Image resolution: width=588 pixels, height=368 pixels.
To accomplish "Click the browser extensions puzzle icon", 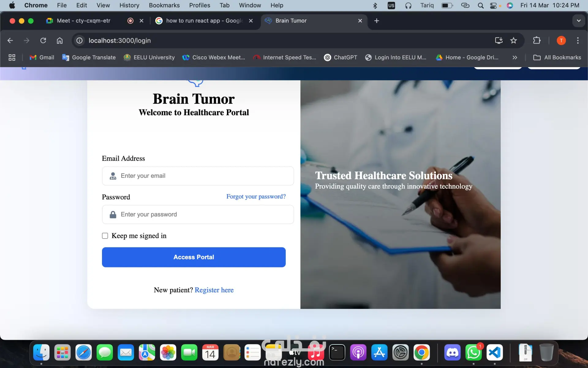I will (537, 40).
